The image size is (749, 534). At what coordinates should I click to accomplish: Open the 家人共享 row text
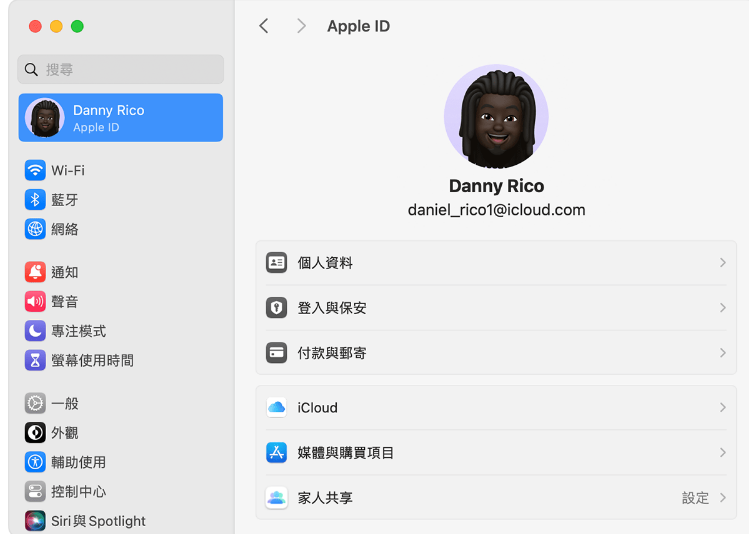pos(325,498)
